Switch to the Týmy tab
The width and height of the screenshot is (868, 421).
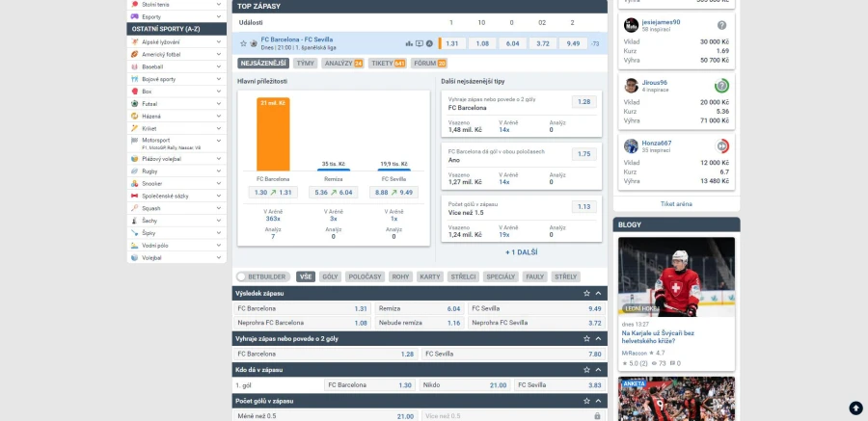pos(305,63)
